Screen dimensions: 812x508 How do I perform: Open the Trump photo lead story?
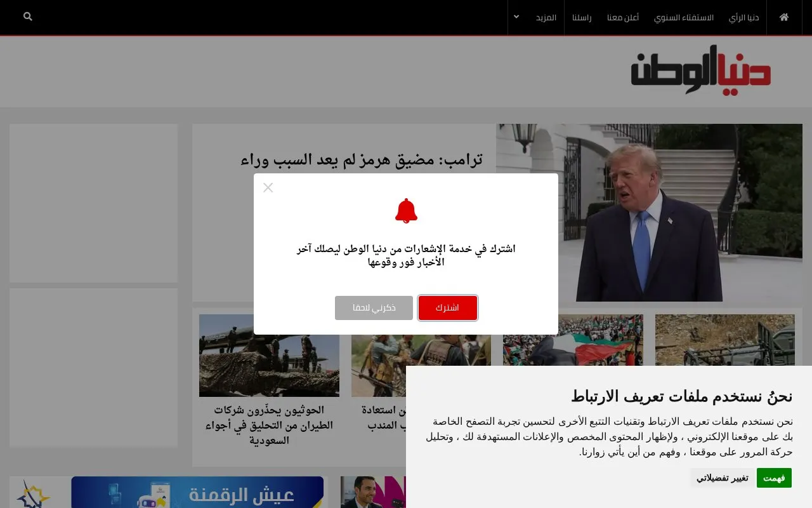(649, 213)
